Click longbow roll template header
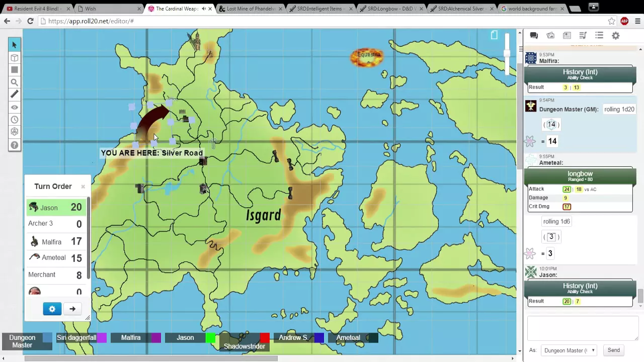The width and height of the screenshot is (644, 362). [x=580, y=176]
